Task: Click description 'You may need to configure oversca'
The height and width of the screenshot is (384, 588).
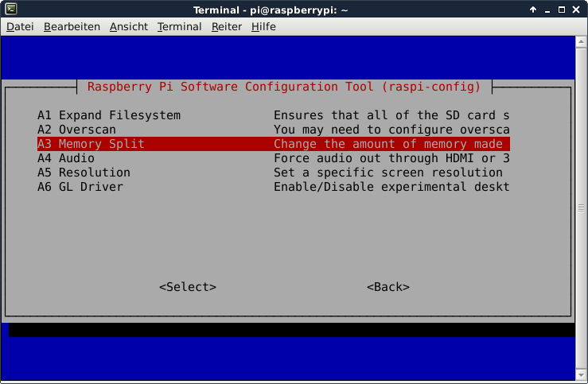Action: [391, 130]
